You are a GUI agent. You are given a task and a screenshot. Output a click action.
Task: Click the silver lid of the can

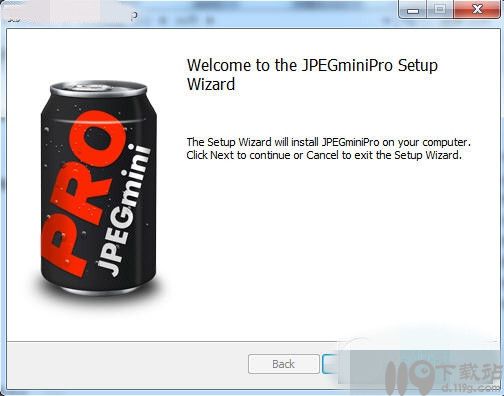pyautogui.click(x=99, y=88)
